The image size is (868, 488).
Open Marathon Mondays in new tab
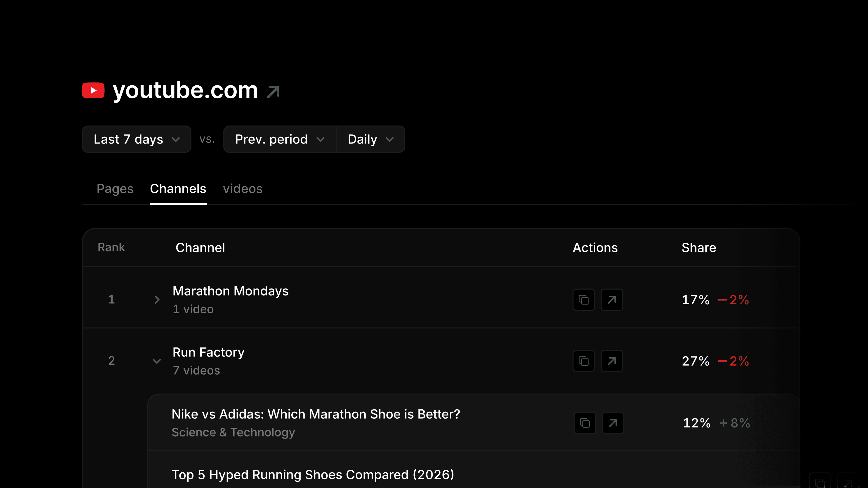[x=612, y=300]
